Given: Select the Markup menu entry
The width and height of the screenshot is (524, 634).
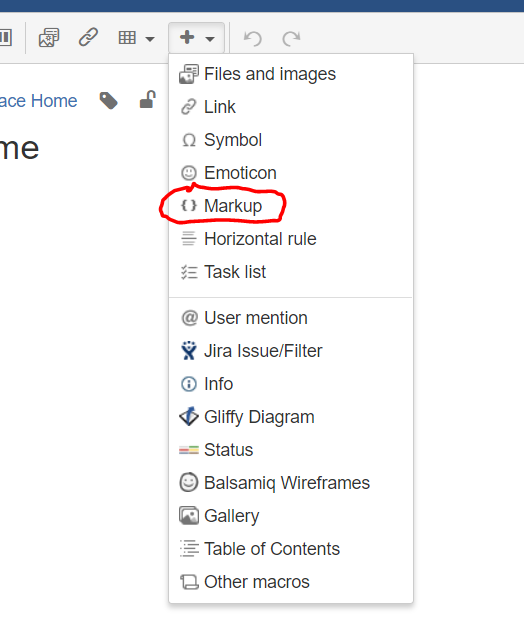Looking at the screenshot, I should click(291, 206).
